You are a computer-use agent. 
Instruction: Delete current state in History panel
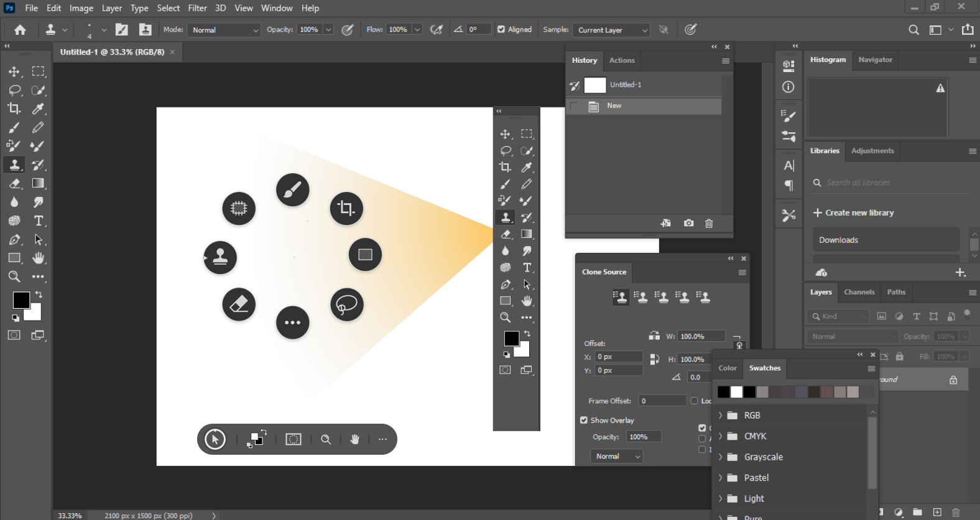(x=709, y=223)
